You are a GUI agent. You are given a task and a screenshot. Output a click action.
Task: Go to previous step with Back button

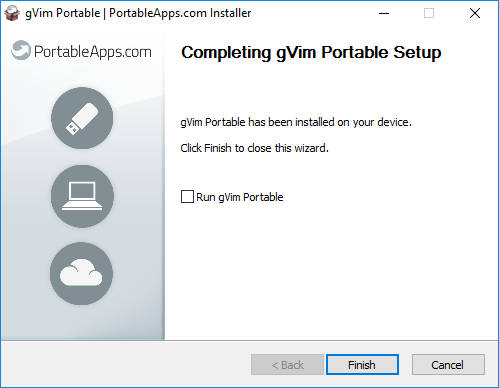(287, 365)
